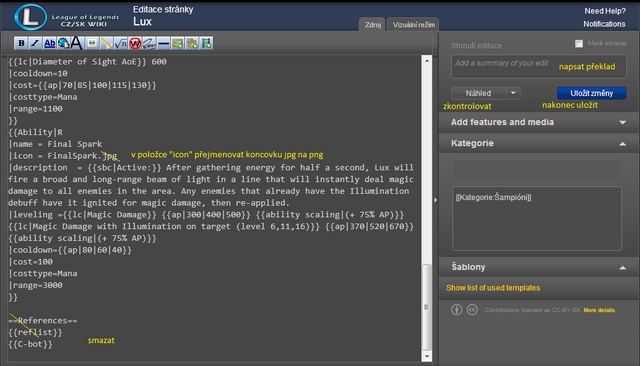640x366 pixels.
Task: Click the '{{reflist}}' line
Action: pyautogui.click(x=35, y=333)
